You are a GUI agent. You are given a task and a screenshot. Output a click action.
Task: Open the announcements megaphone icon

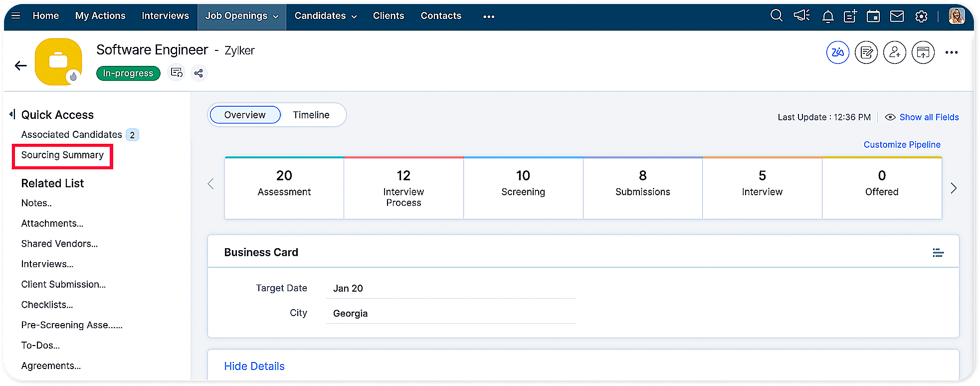(801, 16)
